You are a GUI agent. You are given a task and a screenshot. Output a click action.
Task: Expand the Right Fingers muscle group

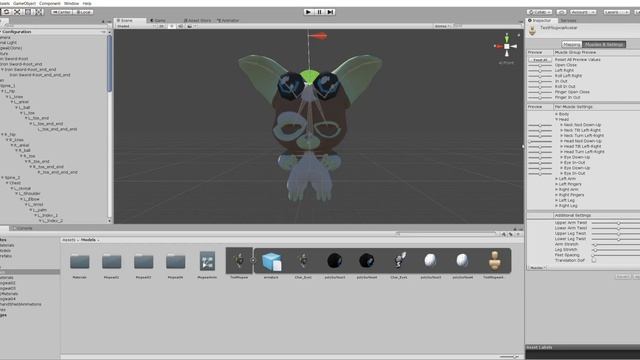pos(556,195)
